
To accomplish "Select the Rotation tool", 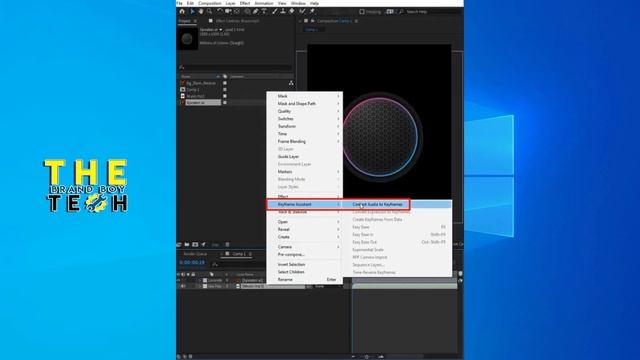I will (x=220, y=11).
